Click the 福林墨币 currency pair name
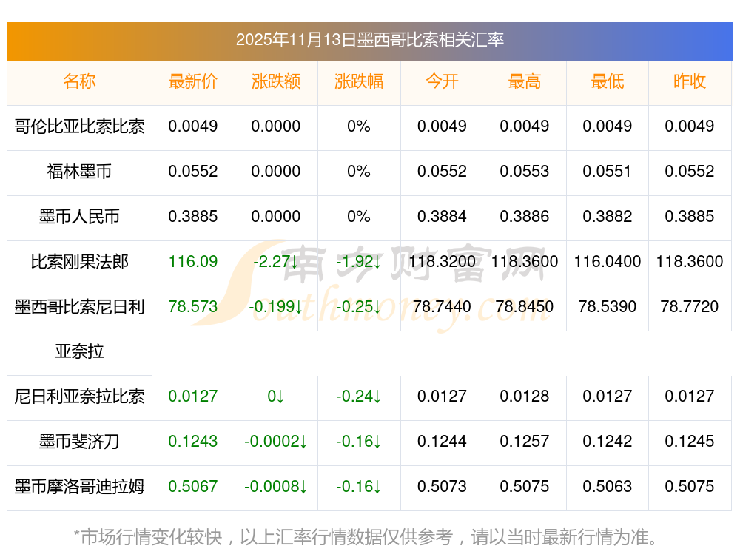This screenshot has width=740, height=560. coord(79,172)
